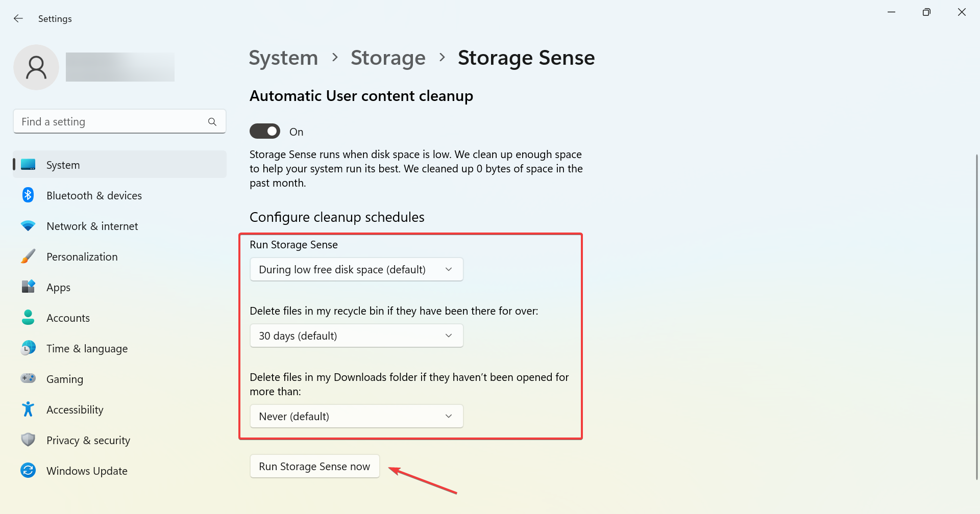The width and height of the screenshot is (980, 514).
Task: Go to Time & language settings
Action: point(87,349)
